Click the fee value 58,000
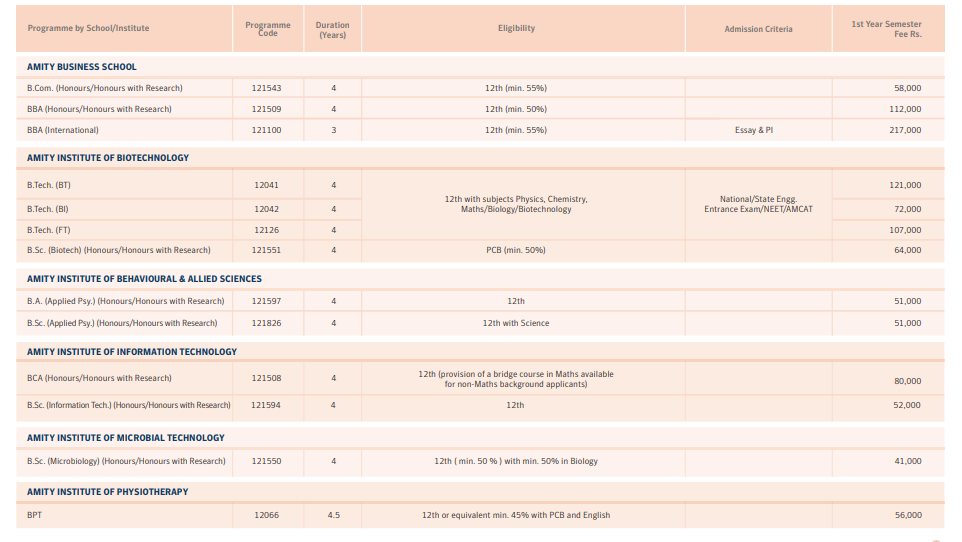Viewport: 962px width, 542px height. (x=907, y=88)
